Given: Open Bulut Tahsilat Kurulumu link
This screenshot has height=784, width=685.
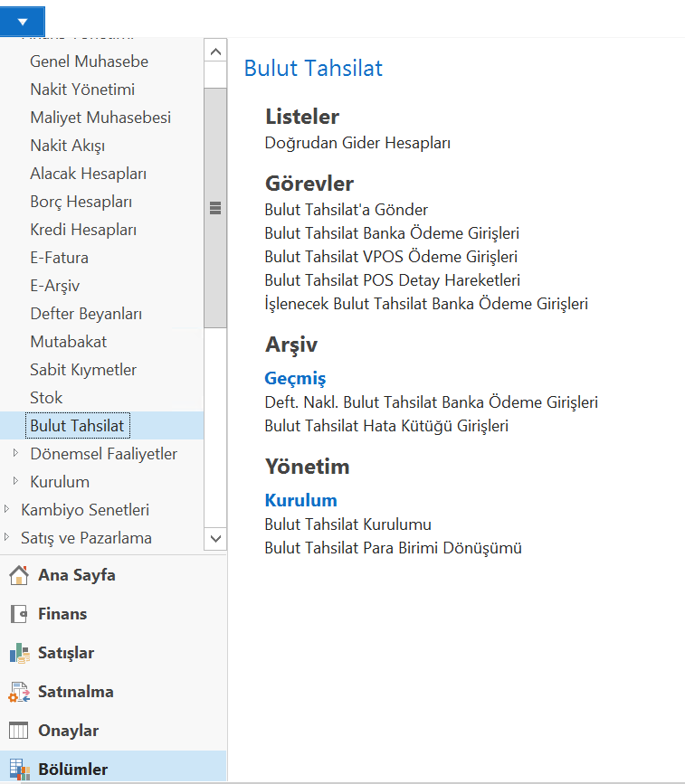Looking at the screenshot, I should [347, 524].
